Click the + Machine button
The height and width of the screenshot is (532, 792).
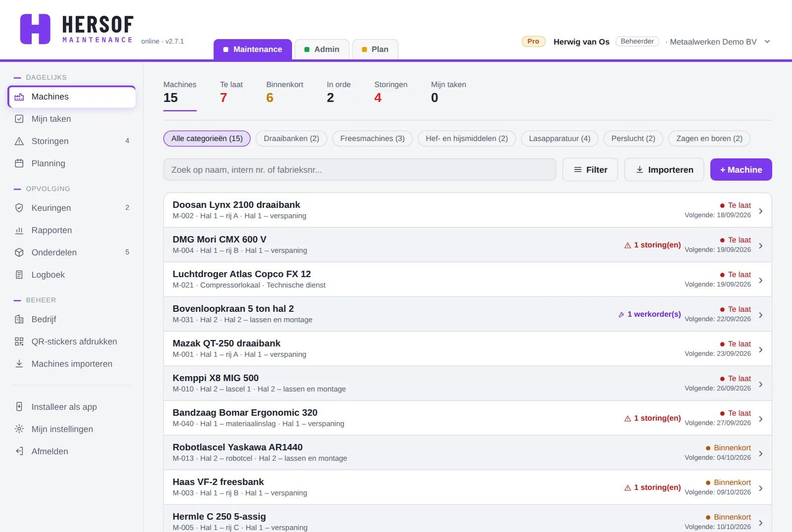point(741,170)
